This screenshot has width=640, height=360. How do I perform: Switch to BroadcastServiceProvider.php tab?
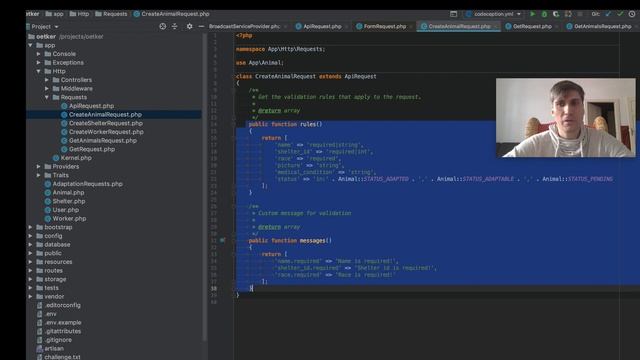coord(244,26)
